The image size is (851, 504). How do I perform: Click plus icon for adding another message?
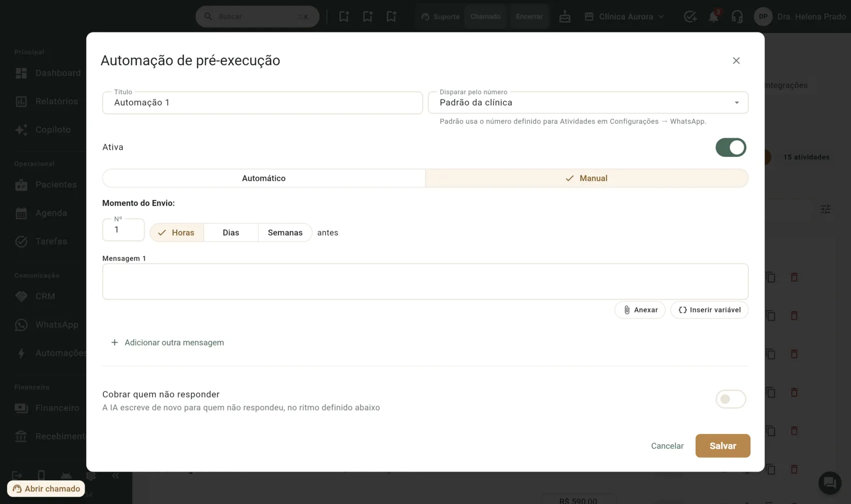point(114,342)
